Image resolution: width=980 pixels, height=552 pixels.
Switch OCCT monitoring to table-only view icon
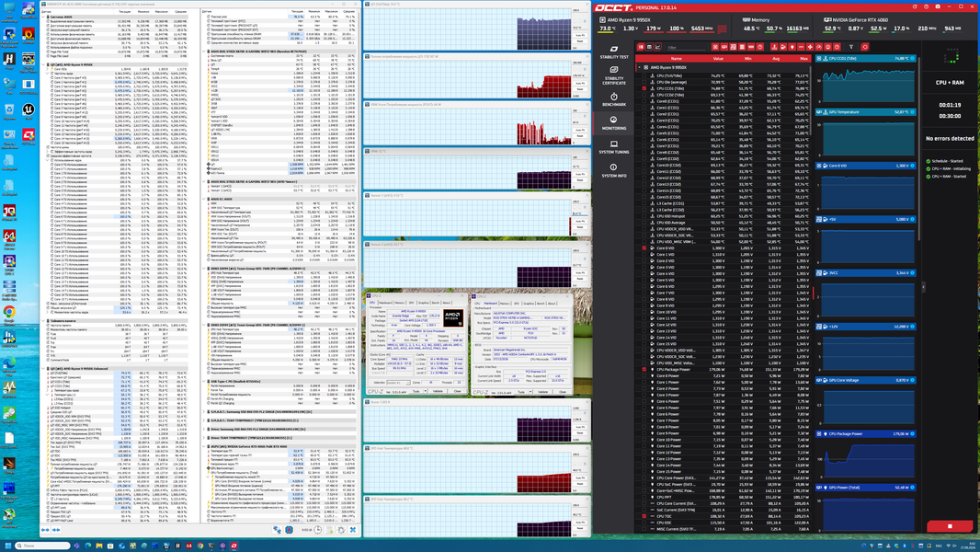pyautogui.click(x=649, y=47)
